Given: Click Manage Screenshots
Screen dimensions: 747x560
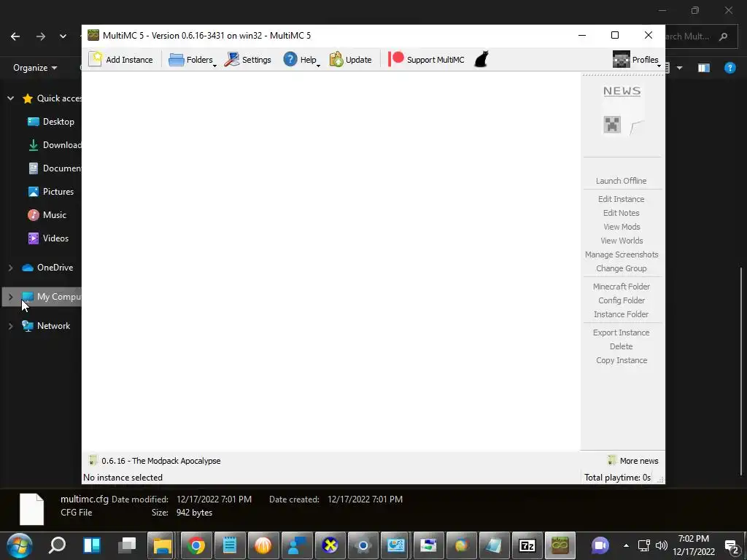Looking at the screenshot, I should (x=622, y=254).
